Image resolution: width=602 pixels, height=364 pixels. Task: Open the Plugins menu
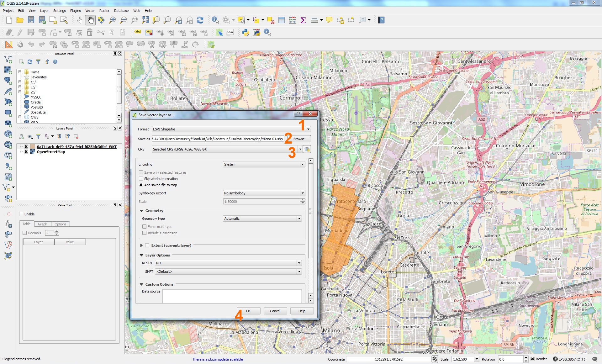(x=75, y=11)
